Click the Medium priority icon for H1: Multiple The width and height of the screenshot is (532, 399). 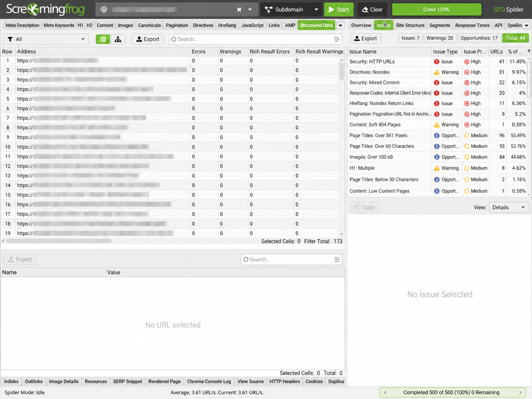(467, 168)
